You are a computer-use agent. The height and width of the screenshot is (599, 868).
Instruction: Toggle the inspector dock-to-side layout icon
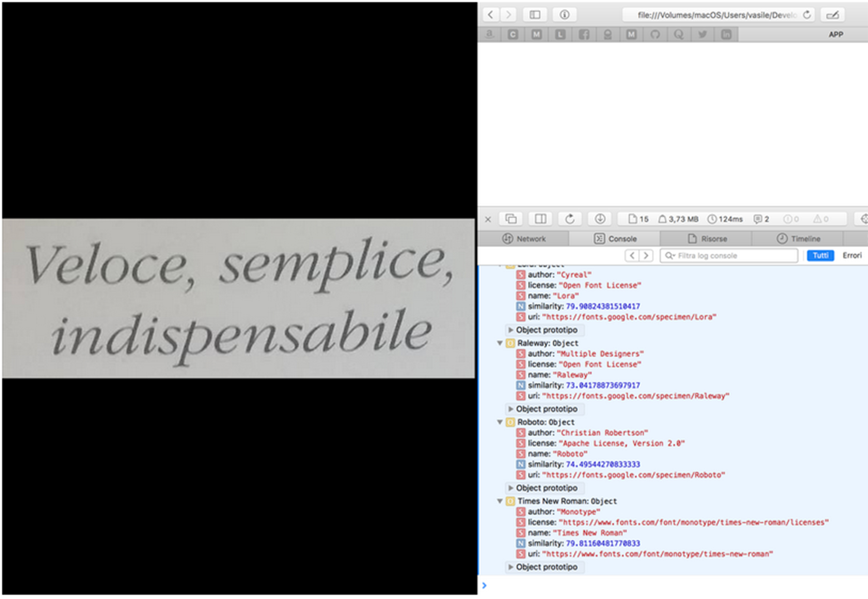click(x=540, y=219)
